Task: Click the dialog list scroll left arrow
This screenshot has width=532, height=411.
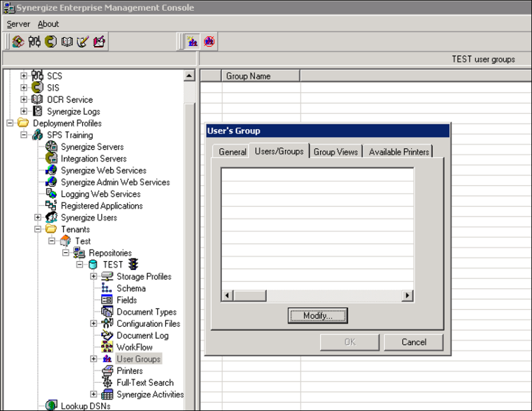Action: (x=227, y=296)
